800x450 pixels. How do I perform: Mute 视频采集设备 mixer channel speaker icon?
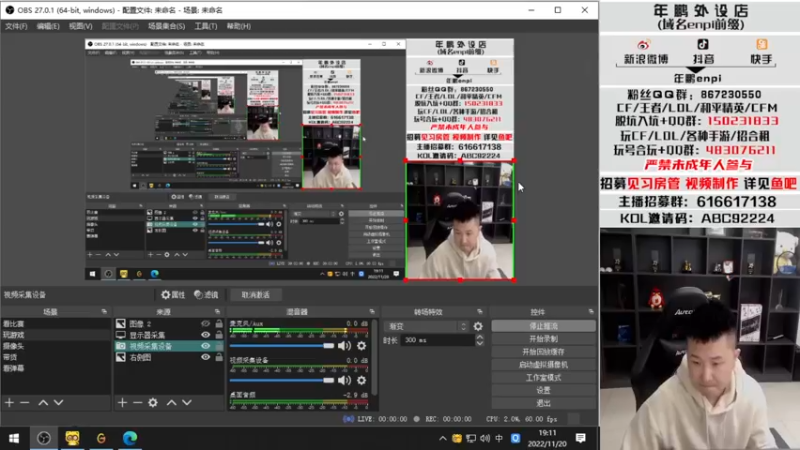coord(344,380)
